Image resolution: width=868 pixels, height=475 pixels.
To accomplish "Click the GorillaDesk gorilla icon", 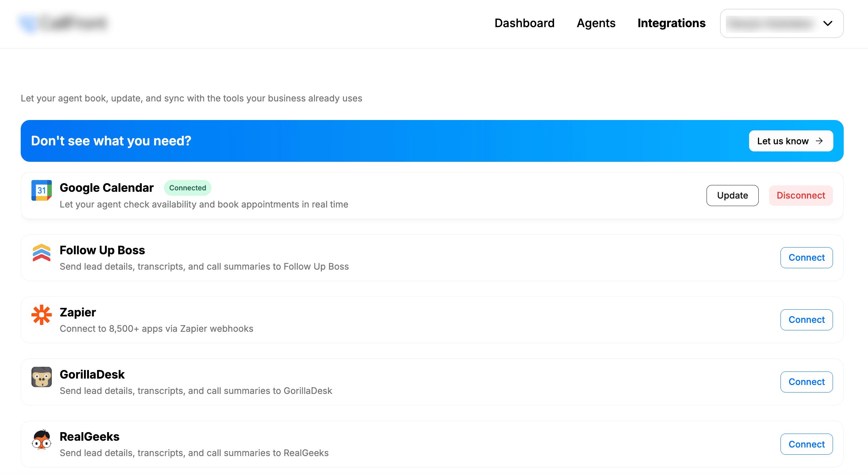I will (x=41, y=377).
